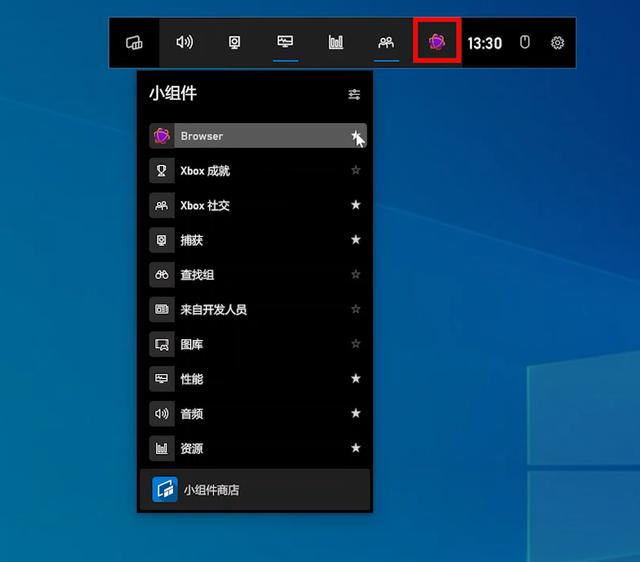Click the binoculars icon next to 查找组

[x=162, y=274]
